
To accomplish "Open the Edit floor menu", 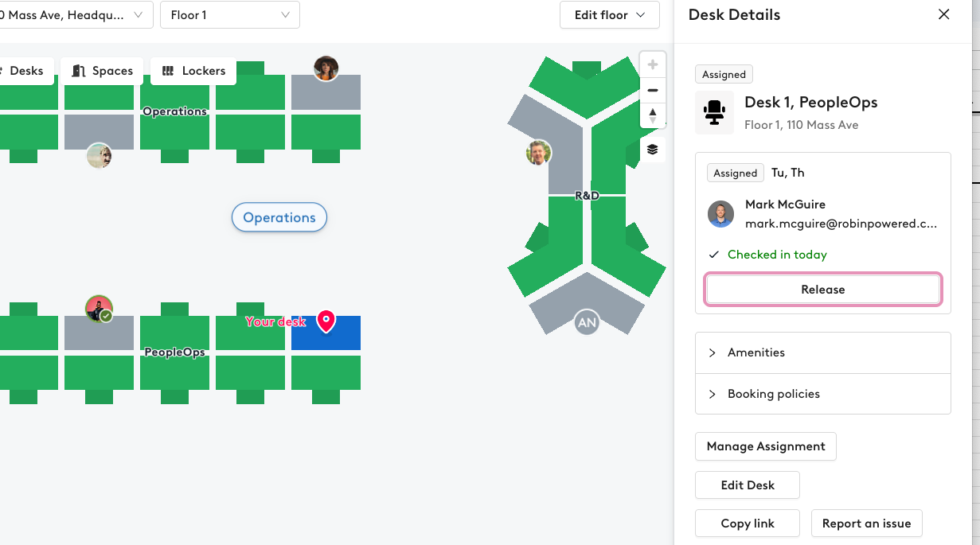I will point(609,14).
